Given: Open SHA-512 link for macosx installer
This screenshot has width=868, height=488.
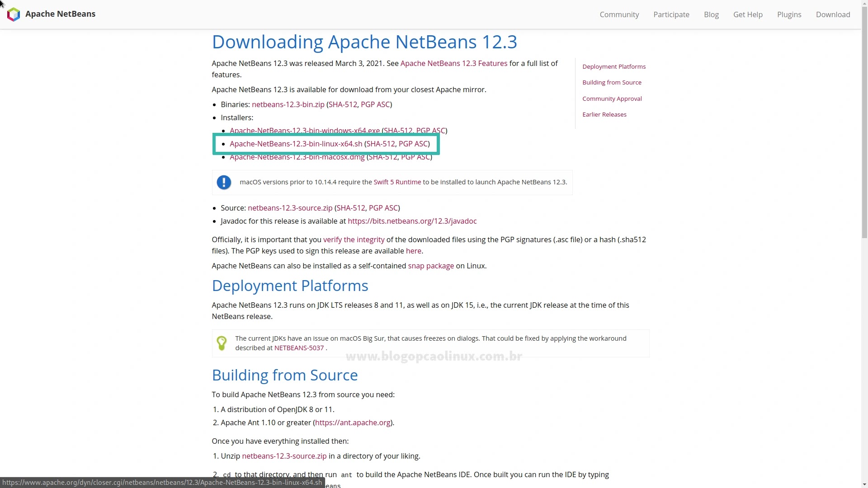Looking at the screenshot, I should pos(383,157).
